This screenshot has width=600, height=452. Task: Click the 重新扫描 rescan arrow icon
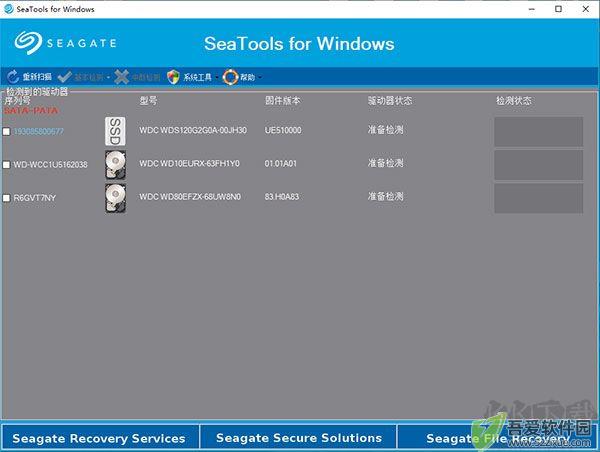[x=13, y=77]
